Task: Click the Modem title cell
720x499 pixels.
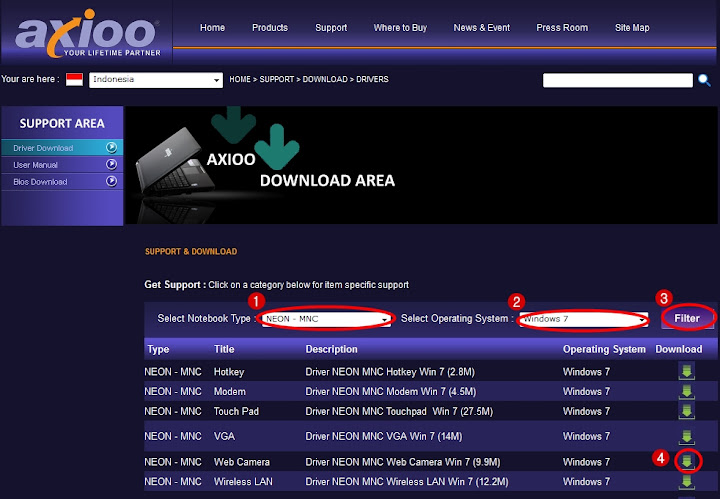Action: point(230,392)
